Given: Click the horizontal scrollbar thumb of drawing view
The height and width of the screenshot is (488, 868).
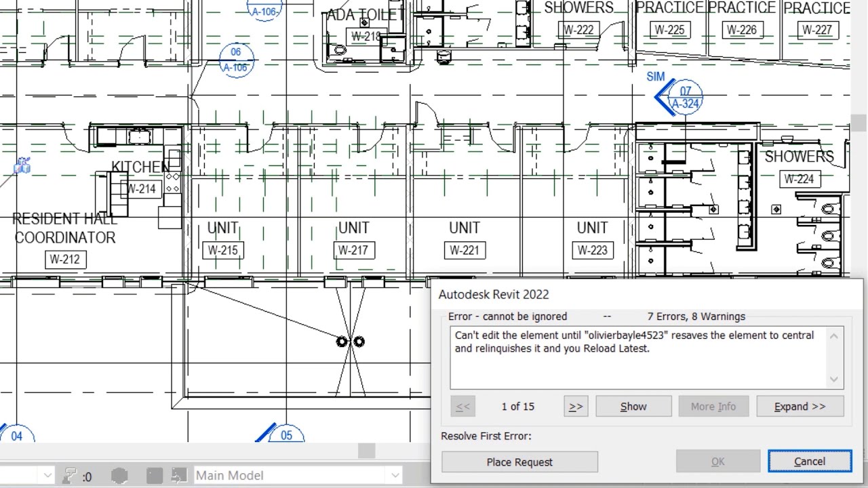Looking at the screenshot, I should coord(366,451).
